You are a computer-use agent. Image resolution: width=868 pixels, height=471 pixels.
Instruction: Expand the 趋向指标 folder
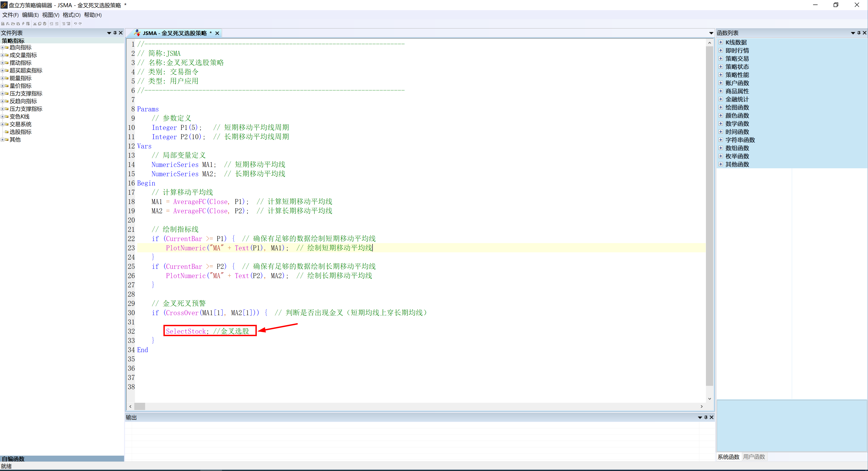point(2,47)
